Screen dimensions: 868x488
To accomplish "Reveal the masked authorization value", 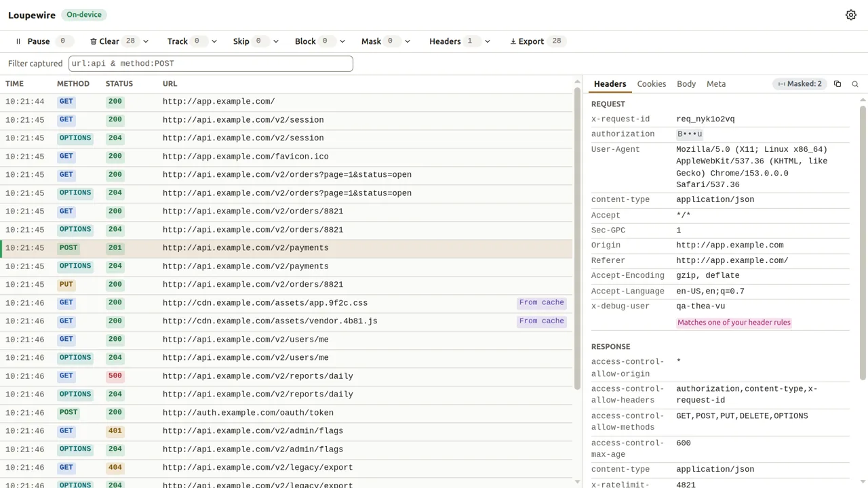I will pyautogui.click(x=690, y=134).
